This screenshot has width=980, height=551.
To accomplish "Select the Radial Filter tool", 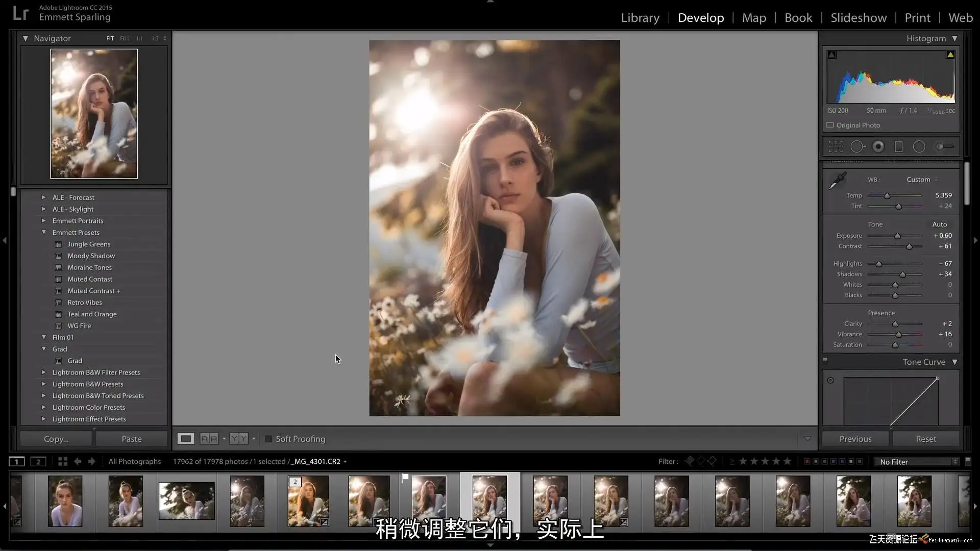I will tap(919, 147).
